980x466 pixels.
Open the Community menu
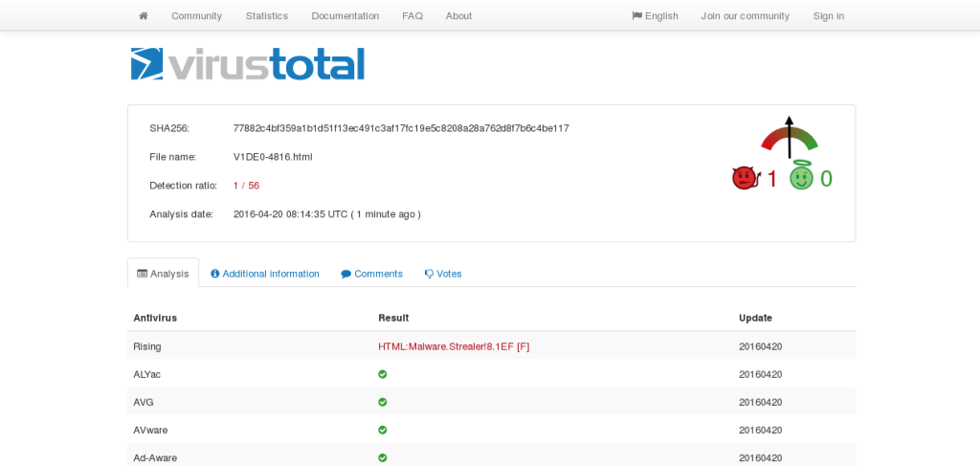tap(196, 16)
